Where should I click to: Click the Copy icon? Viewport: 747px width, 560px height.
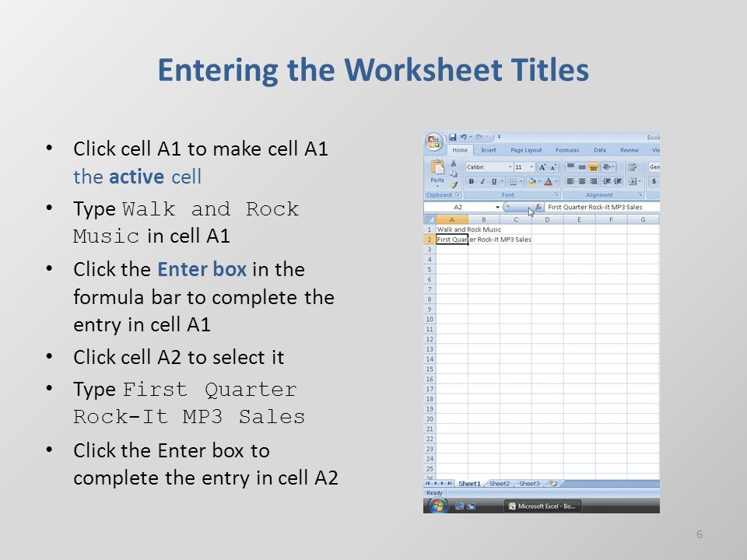click(454, 174)
